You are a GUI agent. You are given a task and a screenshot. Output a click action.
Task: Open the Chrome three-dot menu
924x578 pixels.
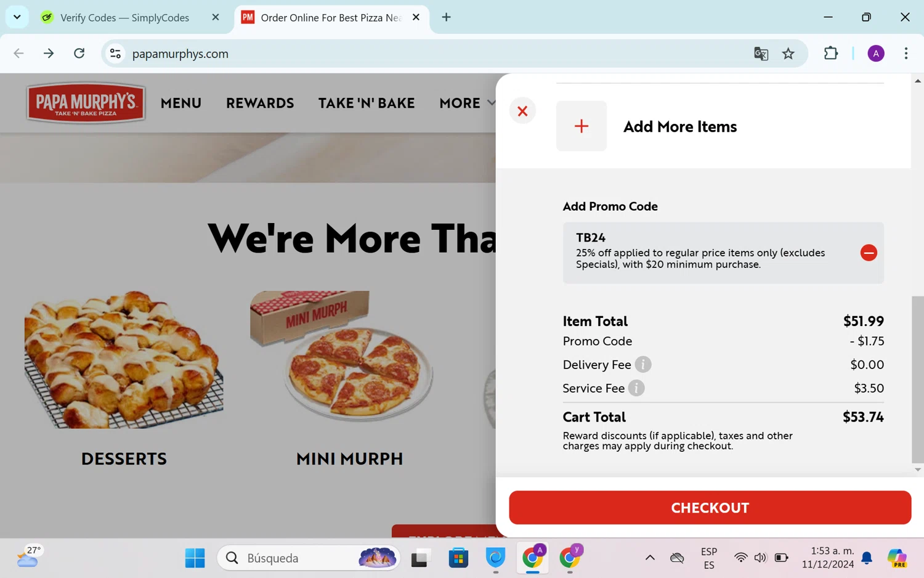pyautogui.click(x=906, y=54)
